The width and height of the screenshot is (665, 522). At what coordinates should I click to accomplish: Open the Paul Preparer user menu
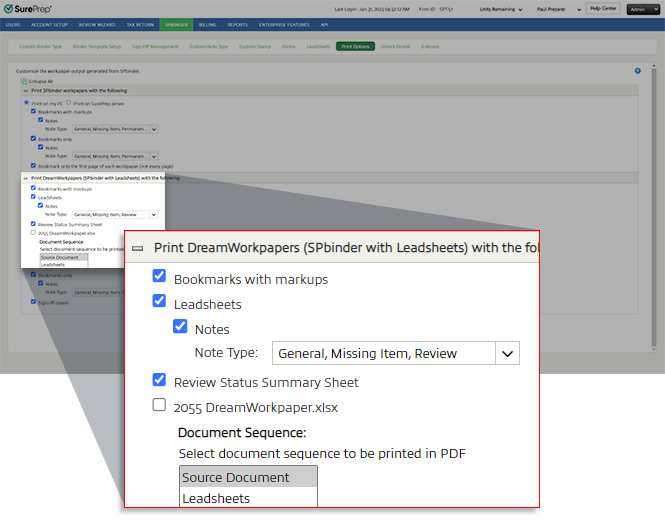[x=582, y=8]
